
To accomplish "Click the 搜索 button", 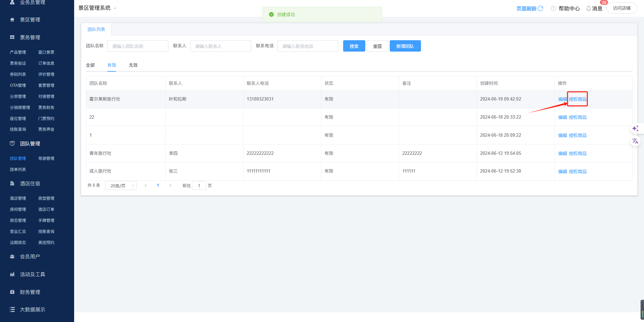I will coord(354,46).
